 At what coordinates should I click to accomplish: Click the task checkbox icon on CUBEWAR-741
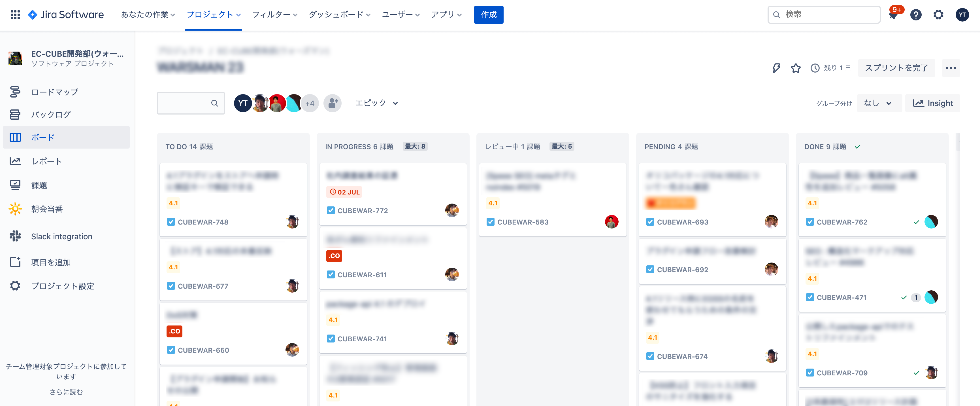click(331, 338)
